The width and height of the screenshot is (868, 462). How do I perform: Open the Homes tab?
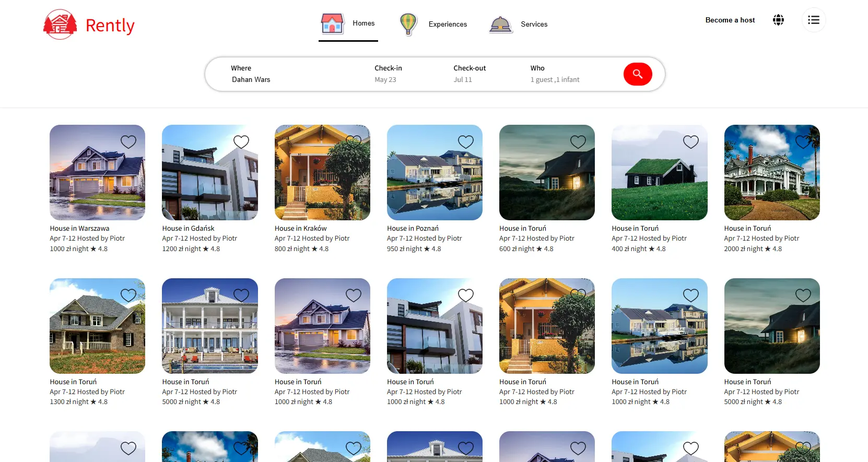click(x=348, y=23)
